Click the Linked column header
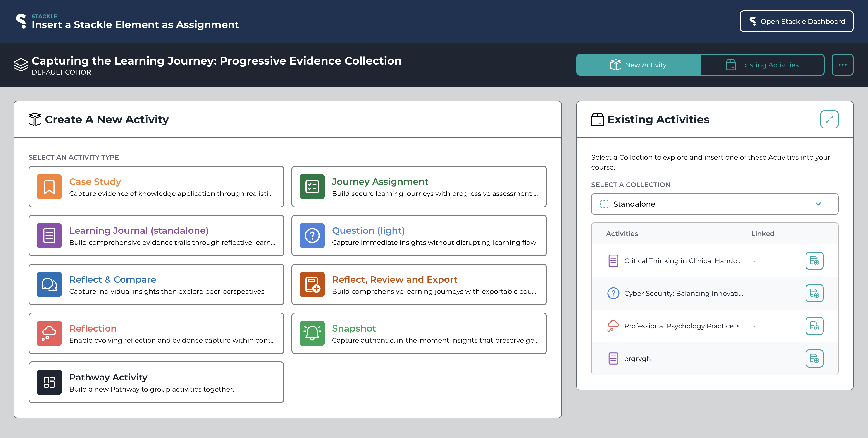The image size is (868, 438). [x=763, y=233]
